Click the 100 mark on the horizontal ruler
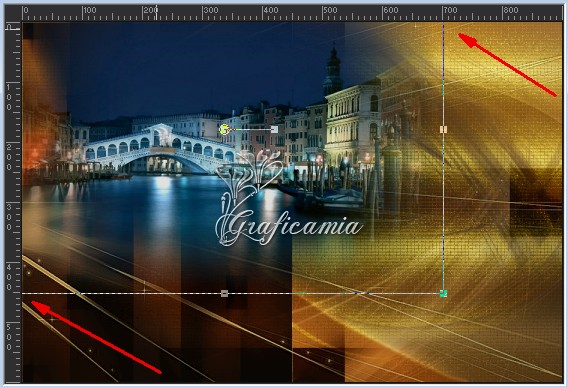This screenshot has width=568, height=387. point(90,10)
